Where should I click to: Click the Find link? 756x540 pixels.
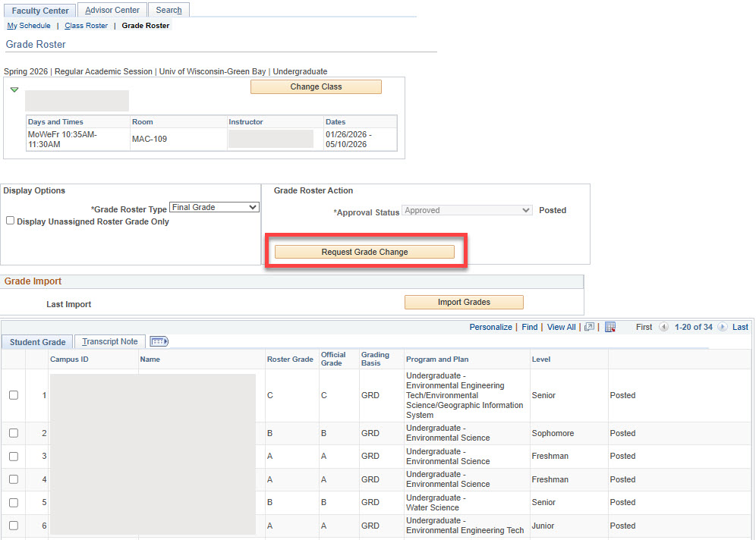coord(529,327)
